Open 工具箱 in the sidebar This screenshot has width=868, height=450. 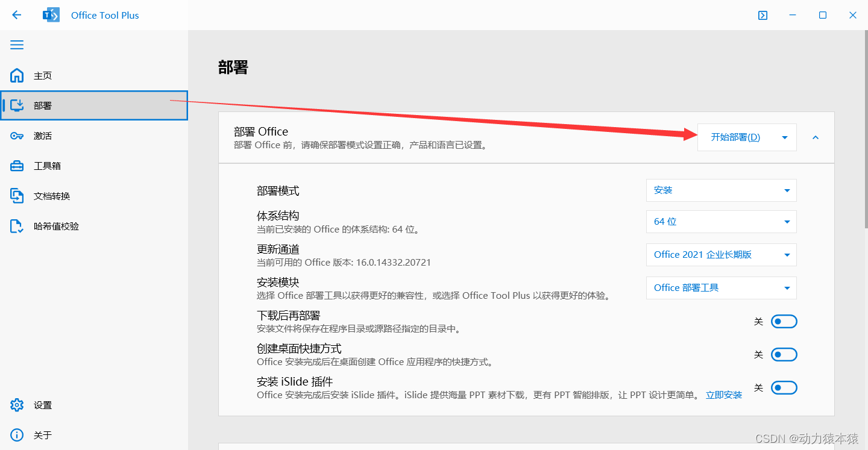click(x=94, y=166)
